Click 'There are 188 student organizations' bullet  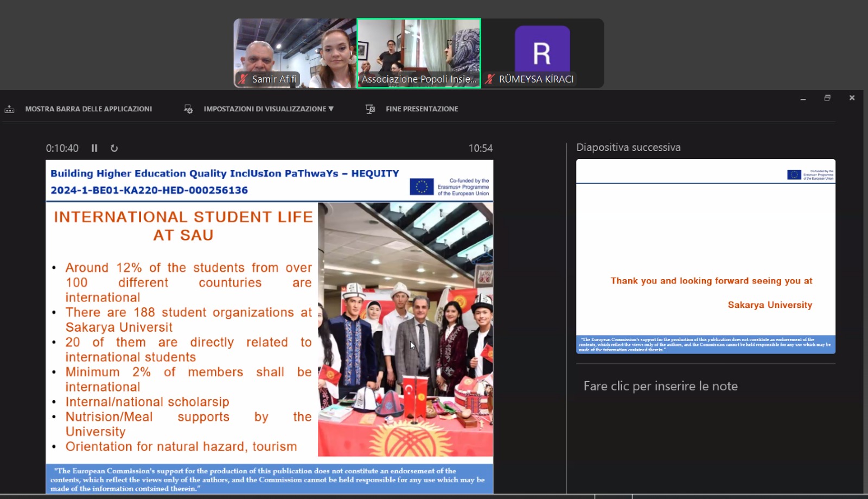click(189, 320)
